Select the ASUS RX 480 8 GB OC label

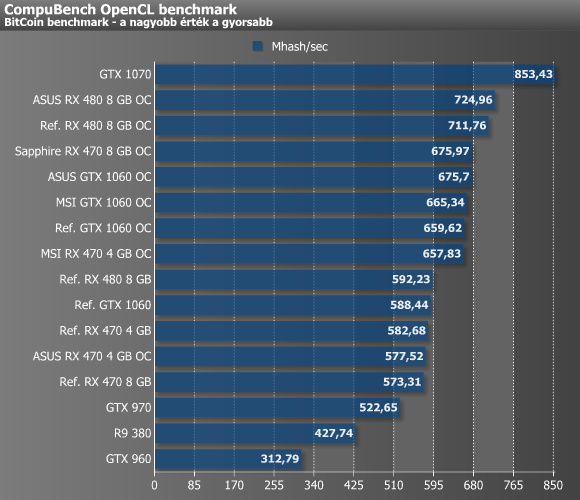pyautogui.click(x=92, y=100)
